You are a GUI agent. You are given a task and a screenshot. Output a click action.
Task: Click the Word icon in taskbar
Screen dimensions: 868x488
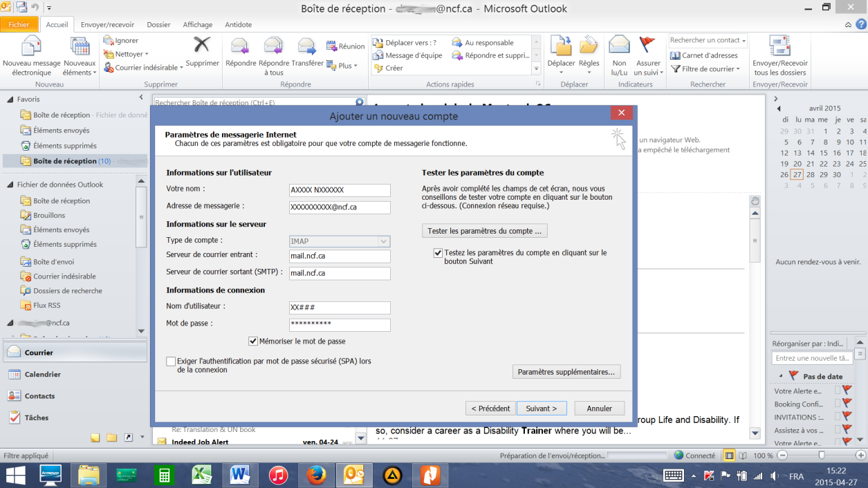click(x=240, y=476)
